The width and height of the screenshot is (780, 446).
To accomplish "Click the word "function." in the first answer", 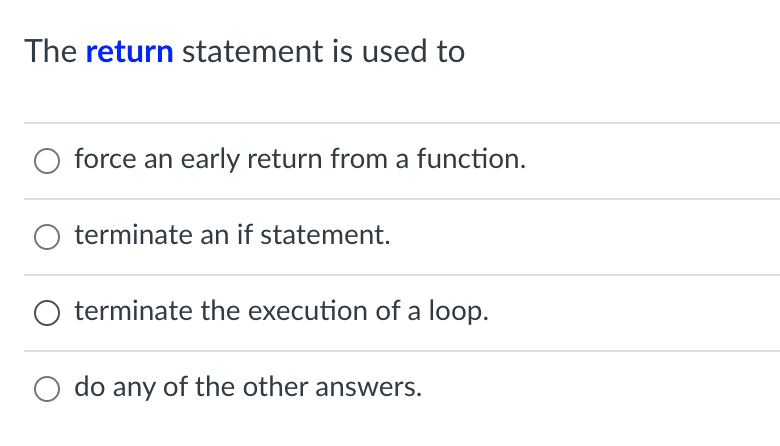I will coord(471,159).
